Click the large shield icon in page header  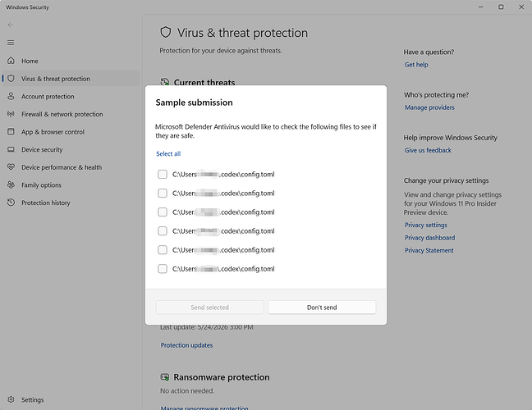tap(166, 33)
